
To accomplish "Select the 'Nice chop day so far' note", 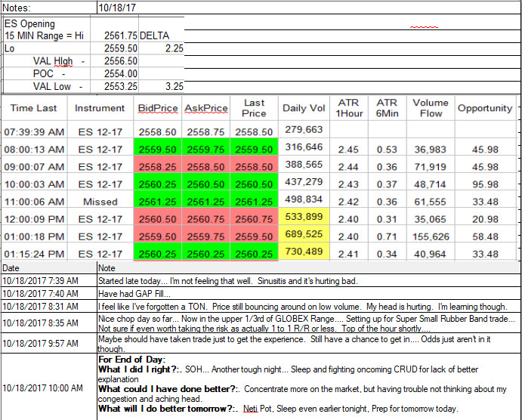I will [x=308, y=323].
